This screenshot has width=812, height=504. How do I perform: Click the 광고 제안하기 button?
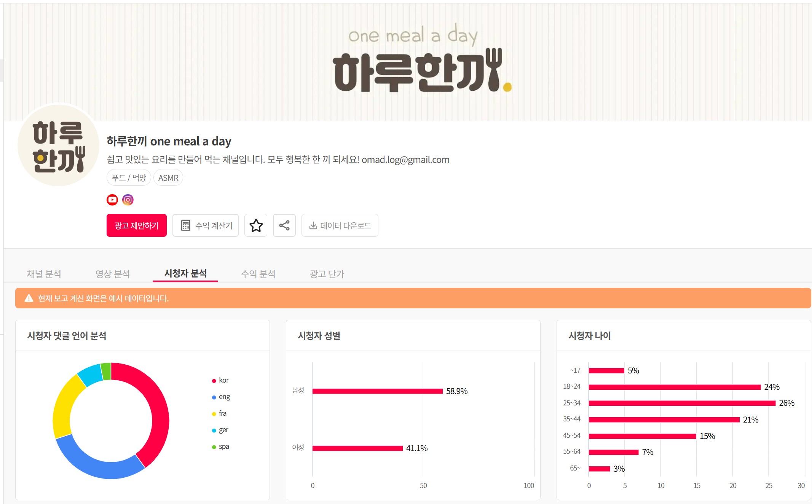pos(137,225)
